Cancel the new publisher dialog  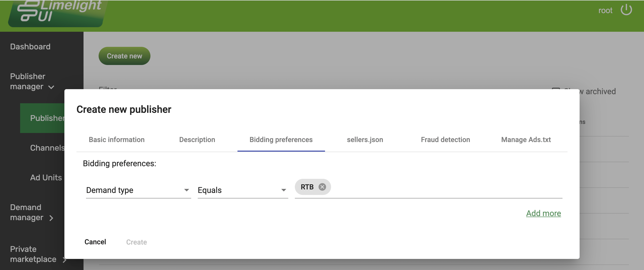(x=95, y=242)
